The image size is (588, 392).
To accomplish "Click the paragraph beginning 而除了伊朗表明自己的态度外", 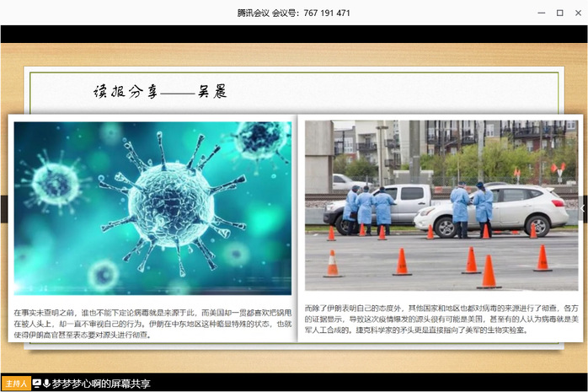I will [441, 319].
